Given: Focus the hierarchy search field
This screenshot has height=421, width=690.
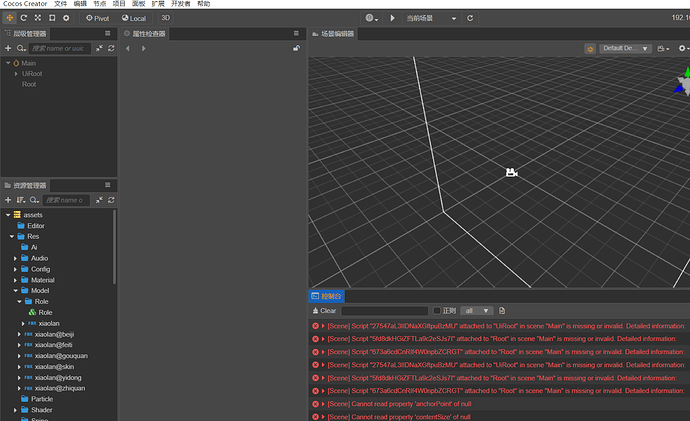Looking at the screenshot, I should (59, 48).
